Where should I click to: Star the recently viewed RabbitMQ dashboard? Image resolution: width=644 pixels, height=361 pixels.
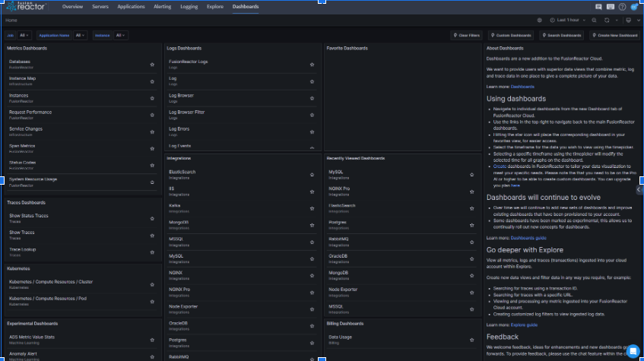(471, 242)
